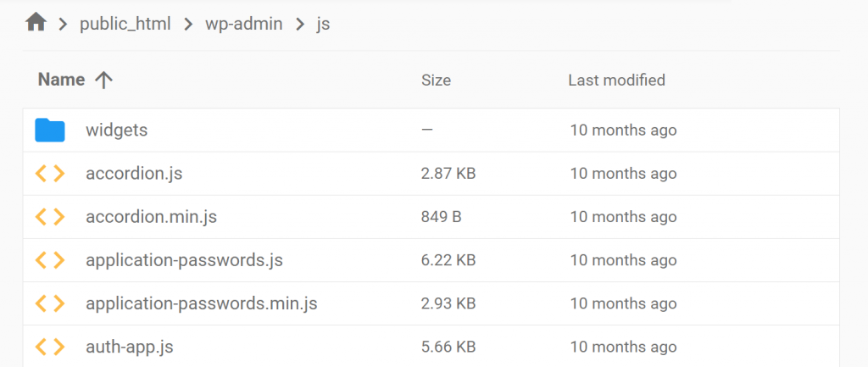
Task: Click the home icon in breadcrumb
Action: pos(36,23)
